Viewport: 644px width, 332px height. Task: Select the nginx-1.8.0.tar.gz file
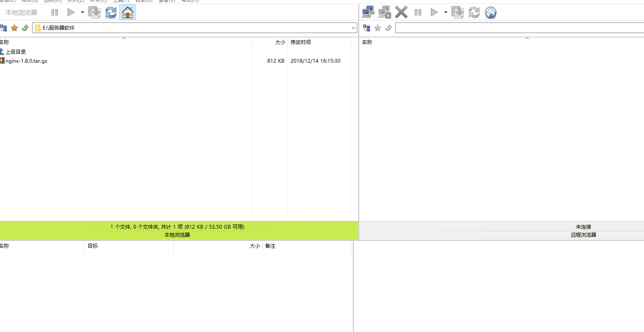point(25,61)
